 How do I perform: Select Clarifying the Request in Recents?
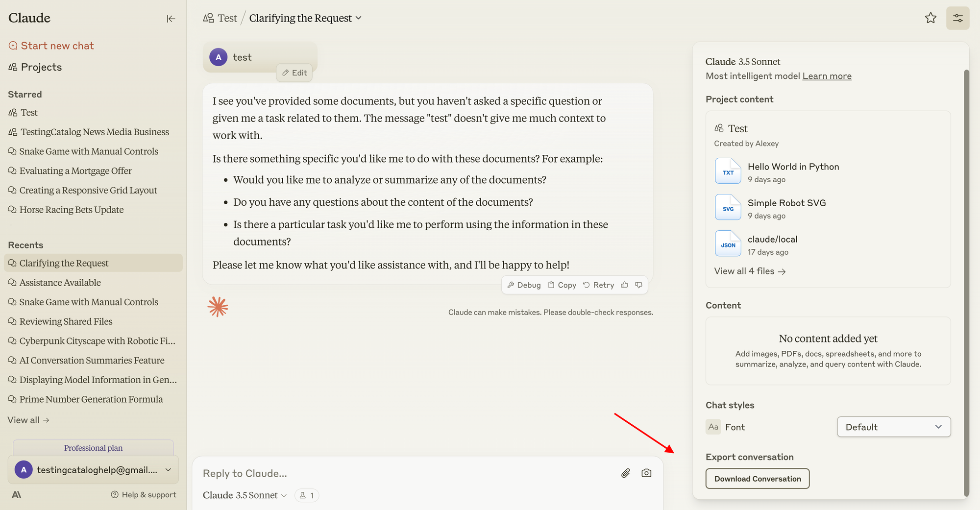tap(93, 263)
